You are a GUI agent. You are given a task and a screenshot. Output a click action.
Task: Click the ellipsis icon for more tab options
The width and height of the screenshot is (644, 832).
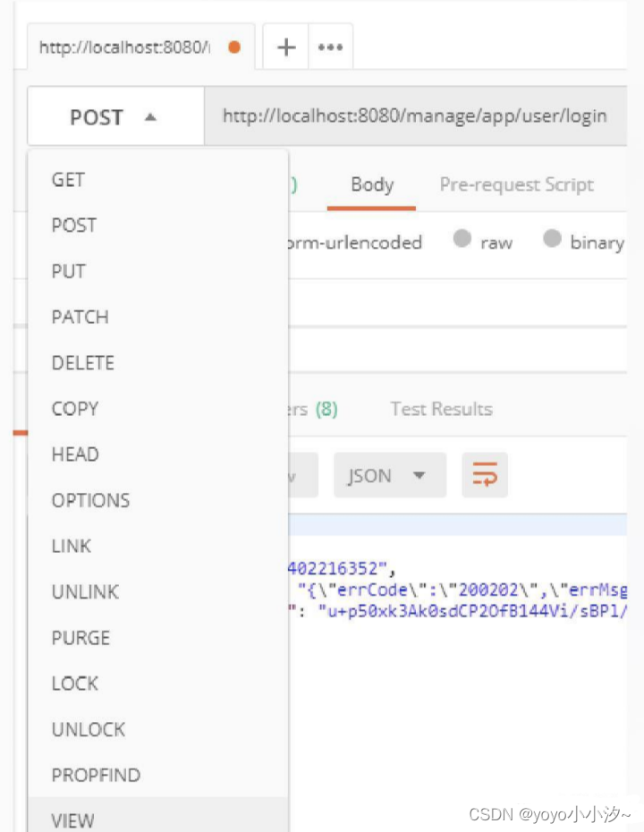330,47
